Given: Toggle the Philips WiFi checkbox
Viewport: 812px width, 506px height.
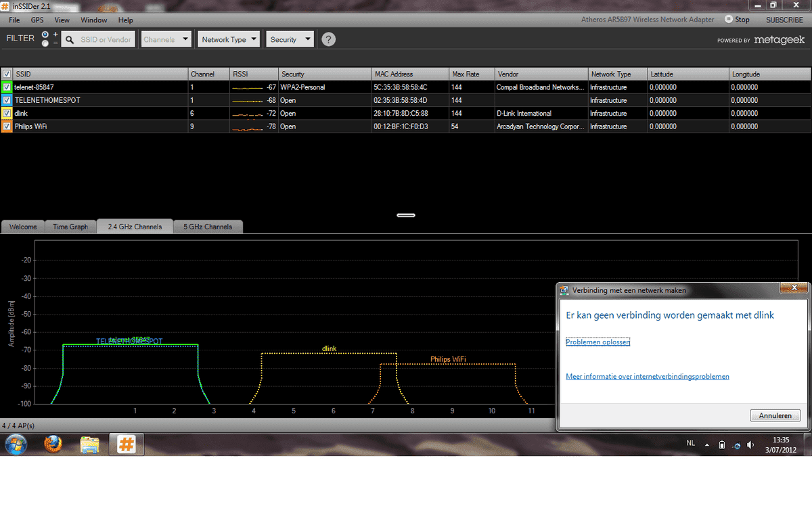Looking at the screenshot, I should click(7, 126).
